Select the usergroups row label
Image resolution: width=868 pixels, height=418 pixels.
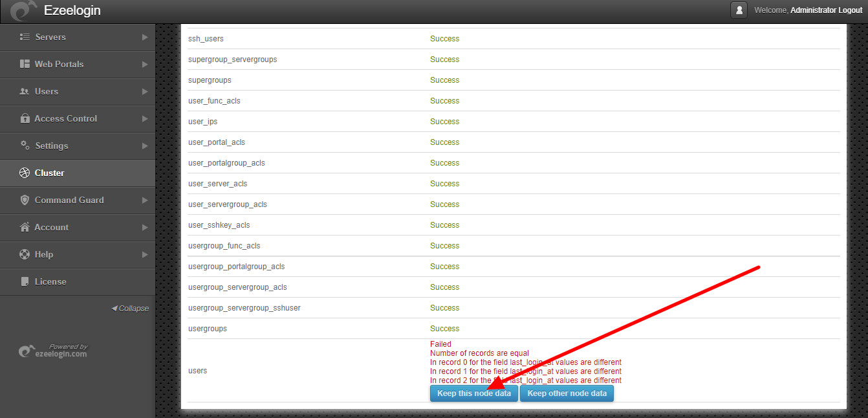[208, 329]
